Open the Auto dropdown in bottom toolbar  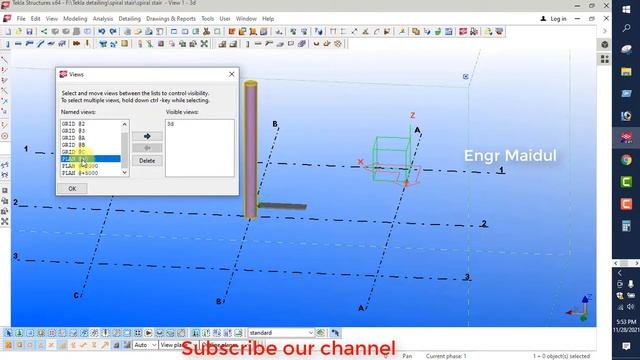[x=145, y=345]
